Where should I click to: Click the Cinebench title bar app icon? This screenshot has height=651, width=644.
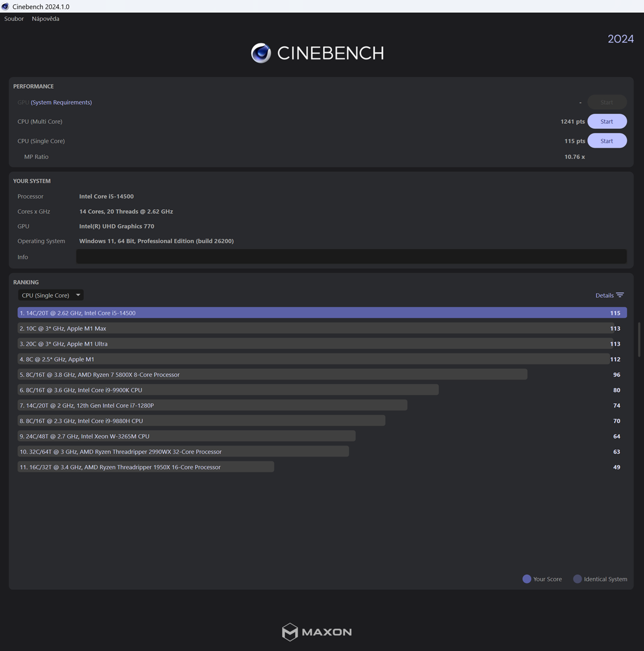(x=6, y=7)
